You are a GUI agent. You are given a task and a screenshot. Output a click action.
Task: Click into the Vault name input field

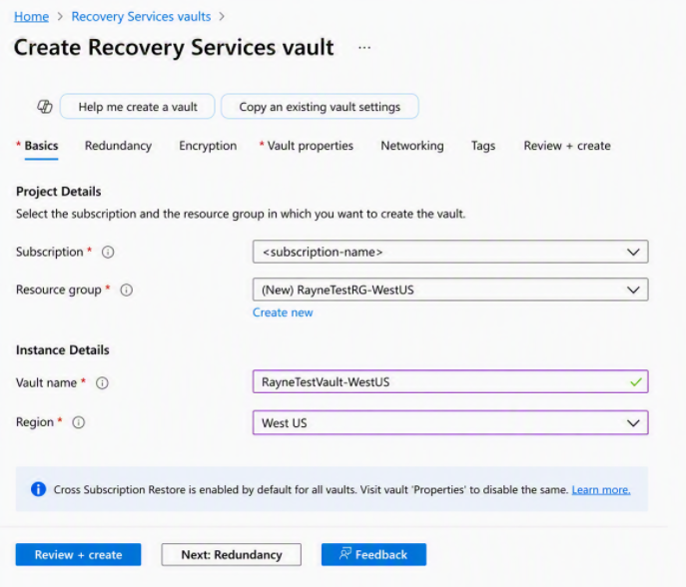450,381
